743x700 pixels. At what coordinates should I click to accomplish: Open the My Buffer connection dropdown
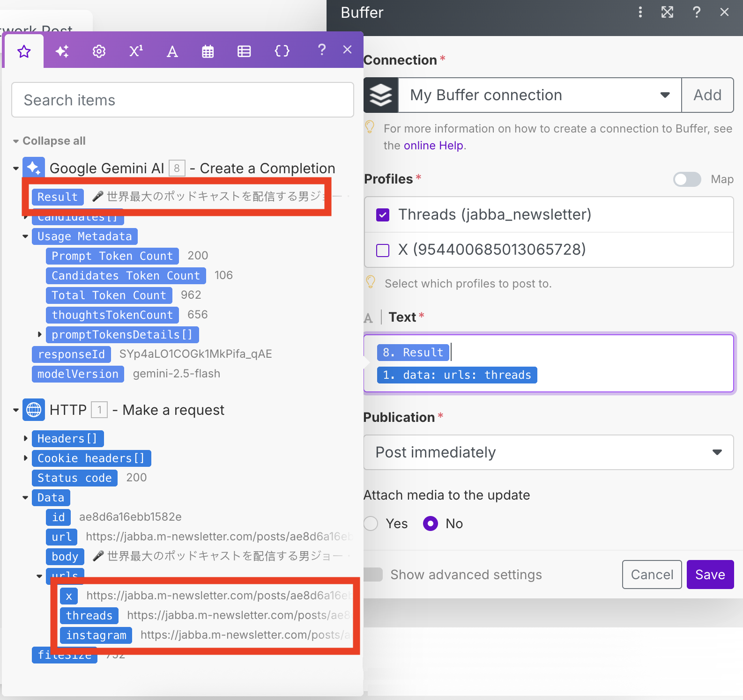(540, 95)
